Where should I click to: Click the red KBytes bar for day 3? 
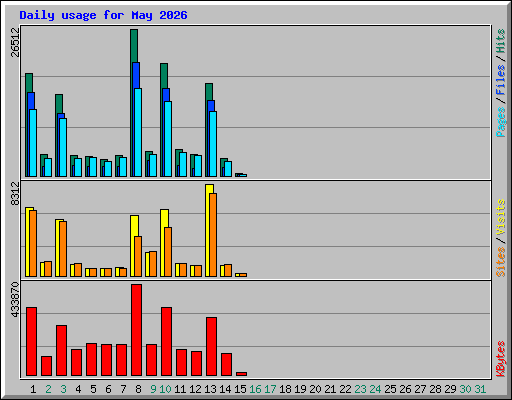pos(62,351)
